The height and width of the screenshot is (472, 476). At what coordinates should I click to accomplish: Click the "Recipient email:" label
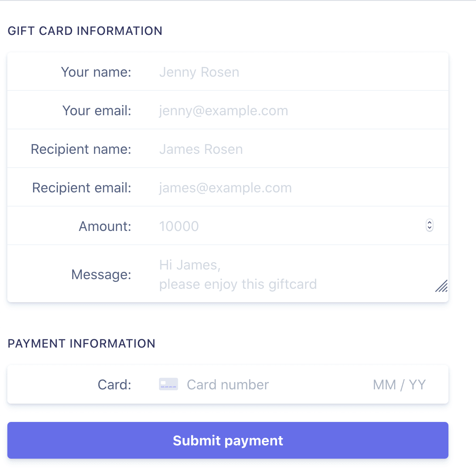point(82,188)
